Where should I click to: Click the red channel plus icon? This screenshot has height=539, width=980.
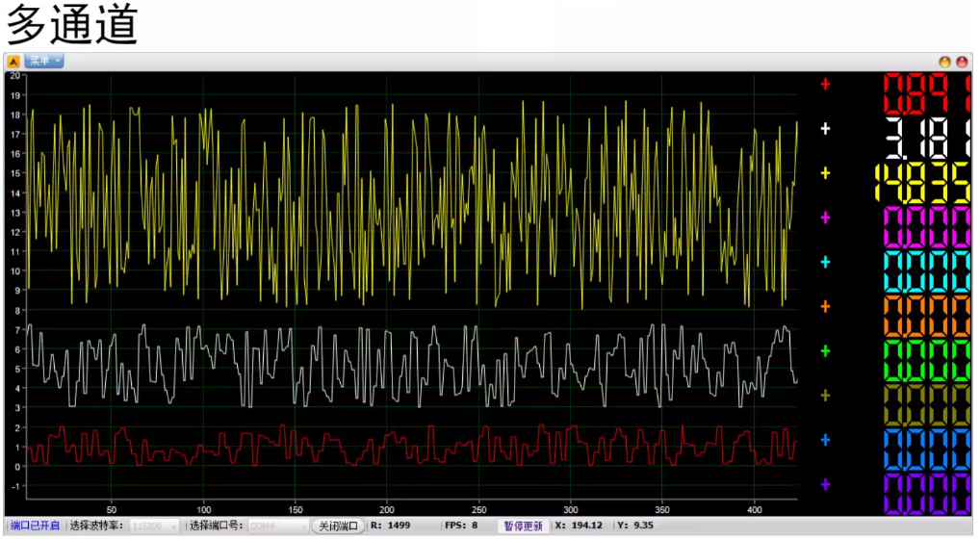[x=825, y=85]
